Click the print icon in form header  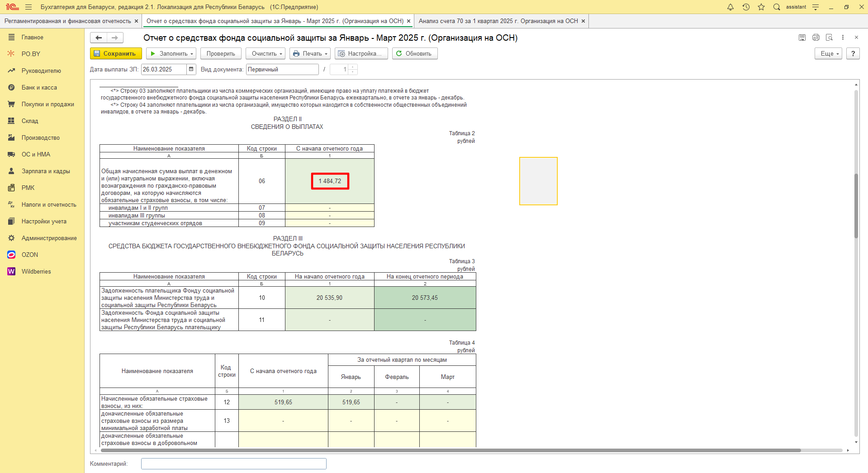coord(816,38)
